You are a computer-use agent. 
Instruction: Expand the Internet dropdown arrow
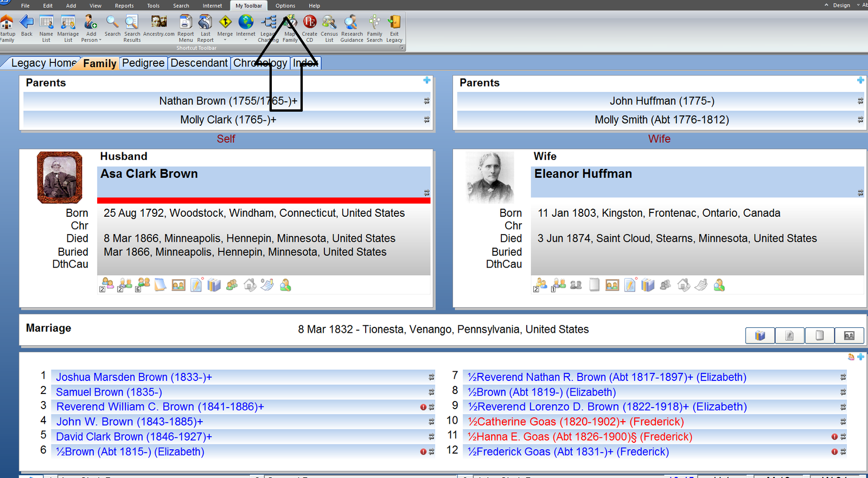click(x=246, y=40)
